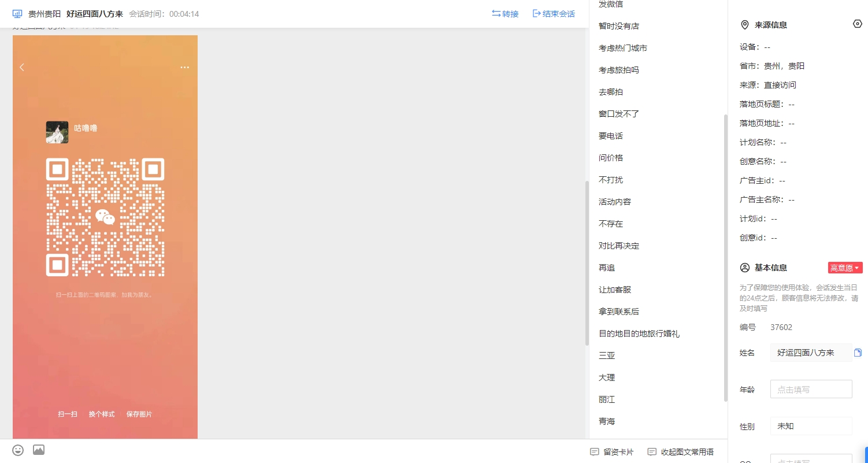Viewport: 868px width, 463px height.
Task: Select the 考虑热门城市 quick reply
Action: tap(623, 48)
